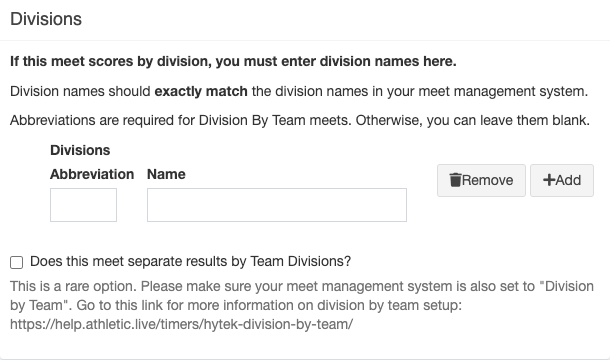
Task: Focus the Abbreviation input field
Action: click(x=83, y=205)
